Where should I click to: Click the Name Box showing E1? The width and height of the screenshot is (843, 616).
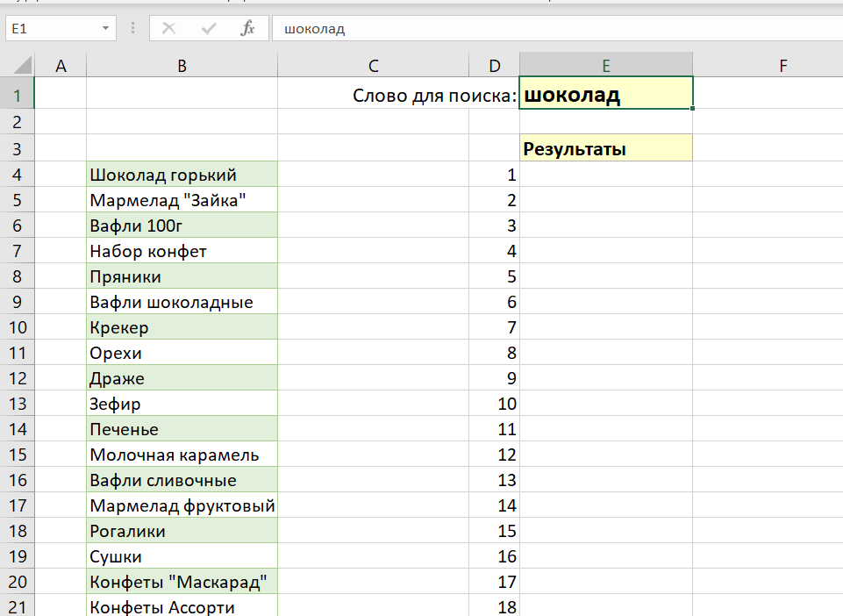(53, 29)
